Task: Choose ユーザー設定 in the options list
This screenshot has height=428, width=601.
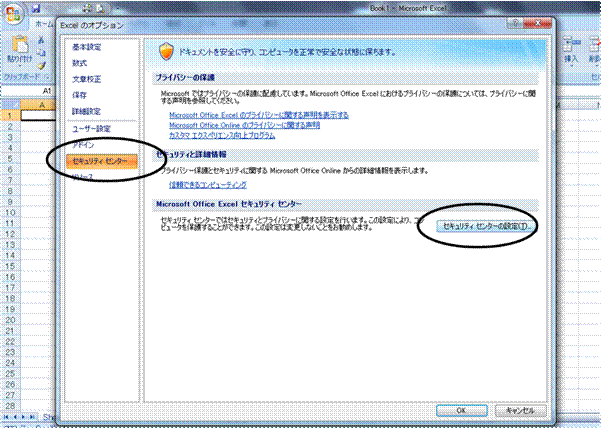Action: click(x=92, y=129)
